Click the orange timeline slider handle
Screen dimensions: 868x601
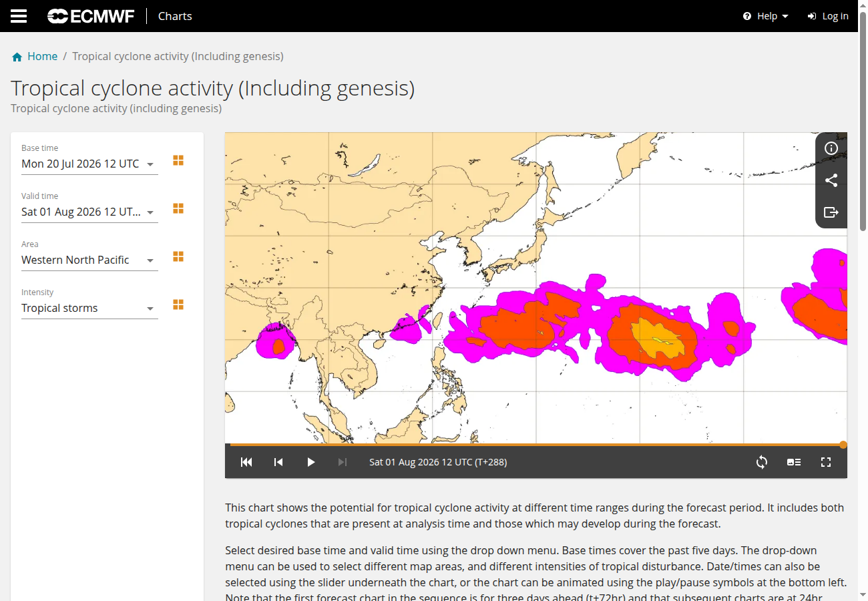coord(843,445)
